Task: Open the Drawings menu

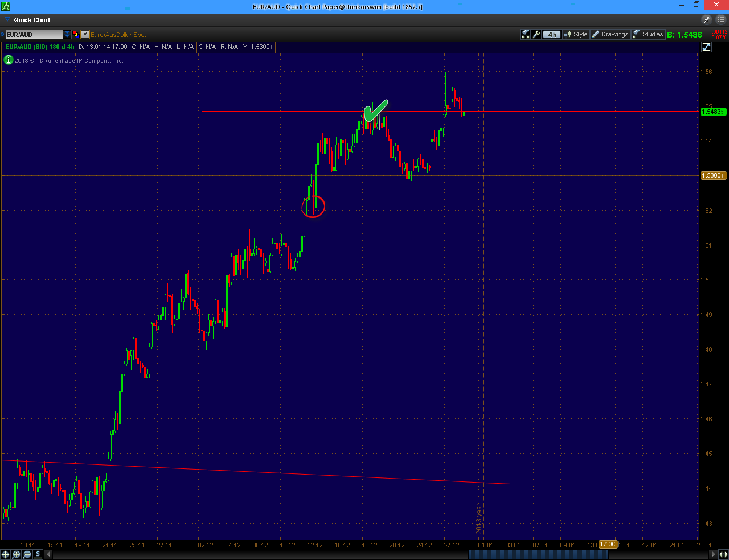Action: [610, 34]
